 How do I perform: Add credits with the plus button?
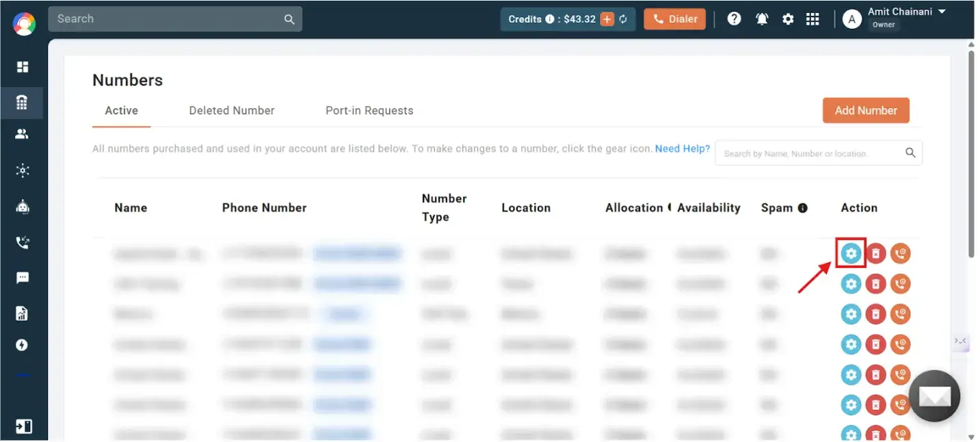pyautogui.click(x=607, y=19)
